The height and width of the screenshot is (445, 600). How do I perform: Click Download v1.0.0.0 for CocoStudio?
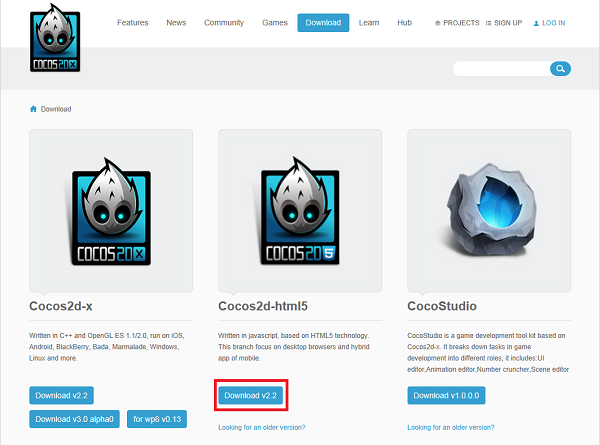pyautogui.click(x=446, y=395)
